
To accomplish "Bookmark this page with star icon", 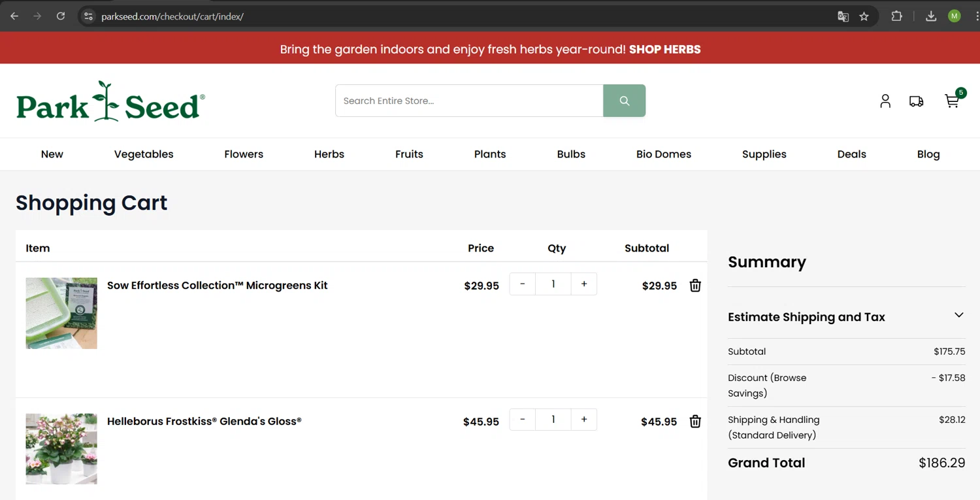I will pyautogui.click(x=864, y=16).
